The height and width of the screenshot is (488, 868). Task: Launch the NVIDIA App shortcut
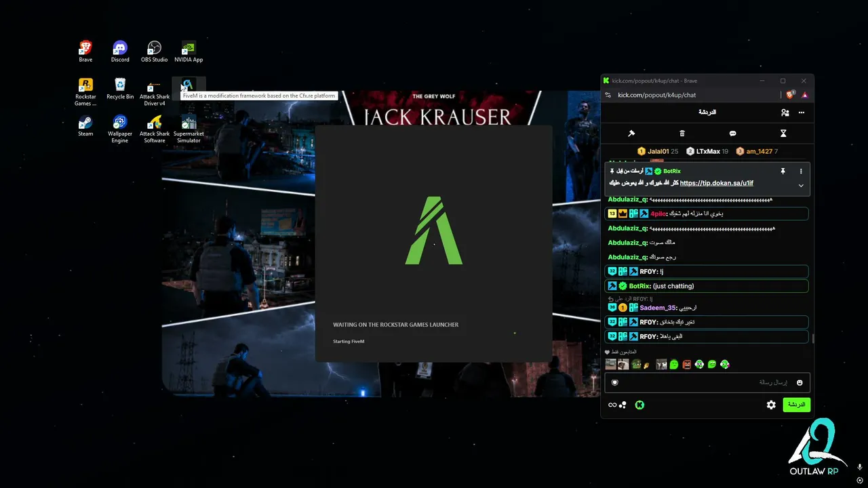click(x=189, y=52)
